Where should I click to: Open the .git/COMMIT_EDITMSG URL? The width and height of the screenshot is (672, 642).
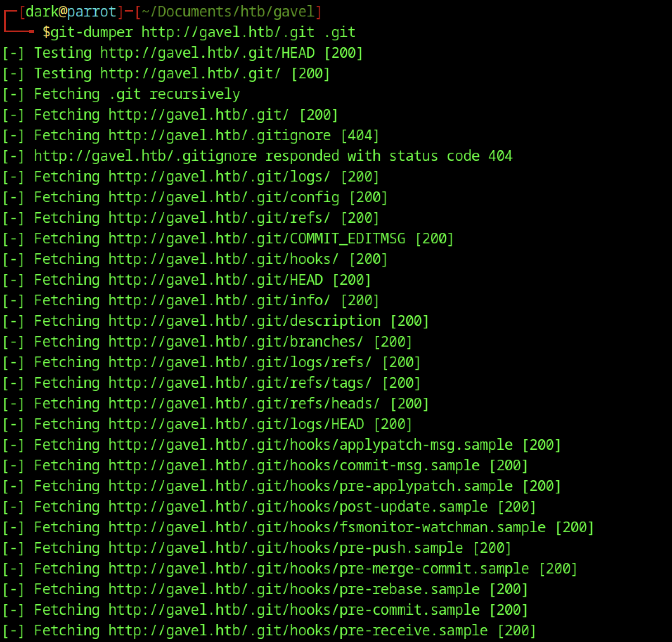tap(256, 238)
